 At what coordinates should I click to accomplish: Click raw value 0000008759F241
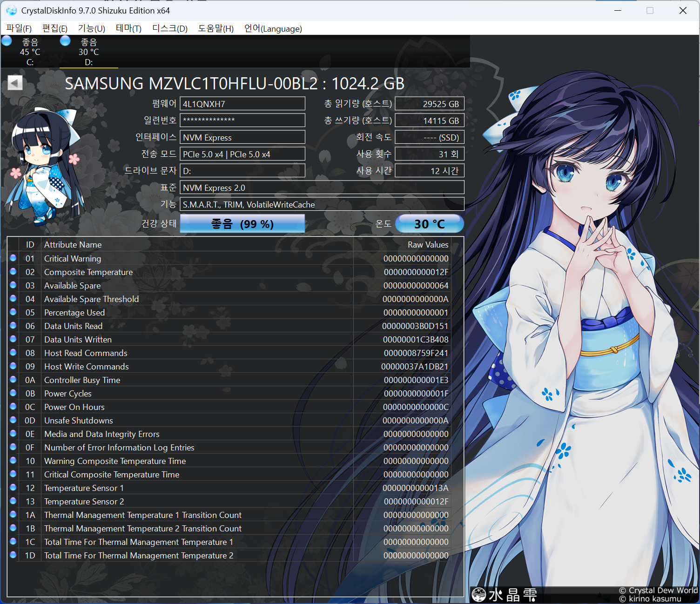click(x=416, y=353)
